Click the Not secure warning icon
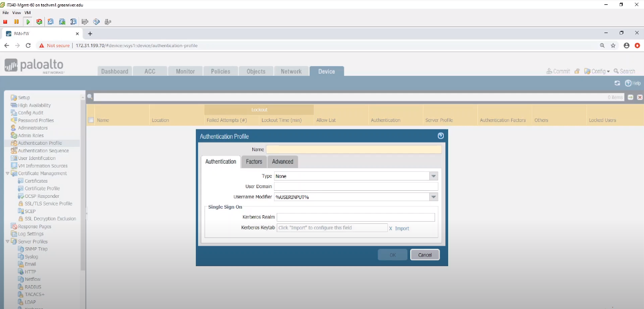The width and height of the screenshot is (644, 309). pos(41,46)
